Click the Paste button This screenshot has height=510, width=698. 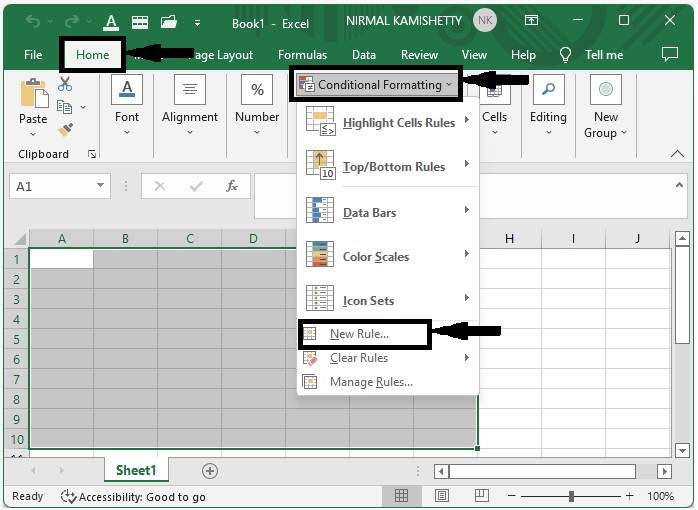tap(33, 107)
